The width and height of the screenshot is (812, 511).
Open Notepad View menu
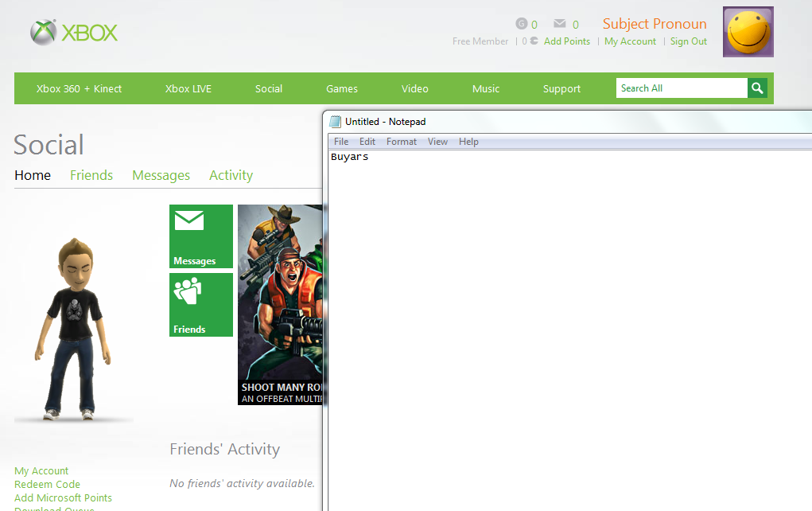click(x=437, y=142)
